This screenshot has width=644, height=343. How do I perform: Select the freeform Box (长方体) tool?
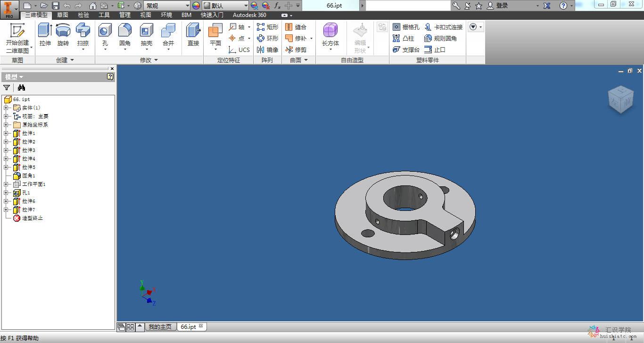coord(330,36)
